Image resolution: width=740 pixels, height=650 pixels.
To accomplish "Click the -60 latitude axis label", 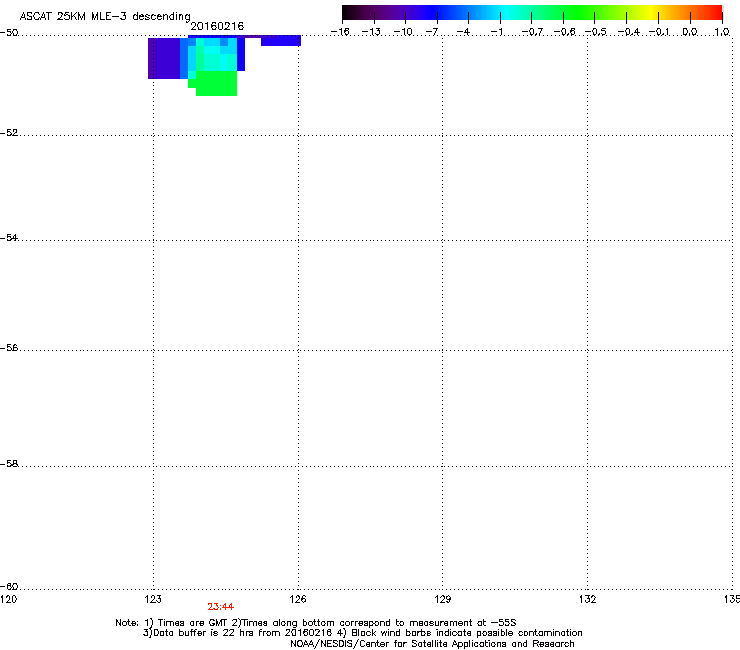I will [9, 586].
